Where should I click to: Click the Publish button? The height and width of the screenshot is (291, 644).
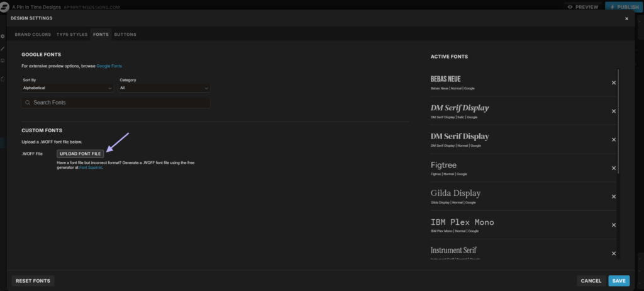(625, 7)
